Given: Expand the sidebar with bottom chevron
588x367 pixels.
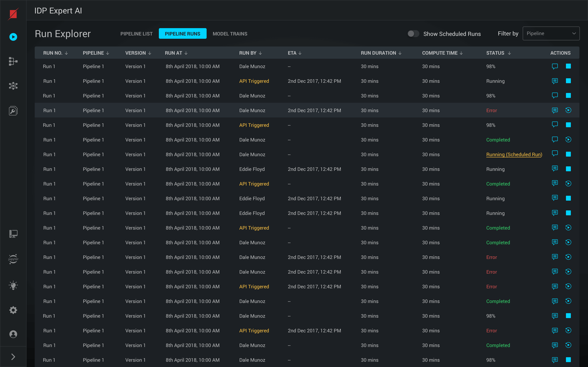Looking at the screenshot, I should [x=13, y=357].
